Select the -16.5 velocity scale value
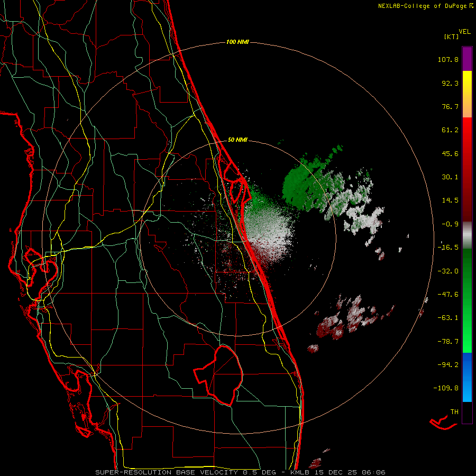Viewport: 476px width, 476px height. point(448,248)
